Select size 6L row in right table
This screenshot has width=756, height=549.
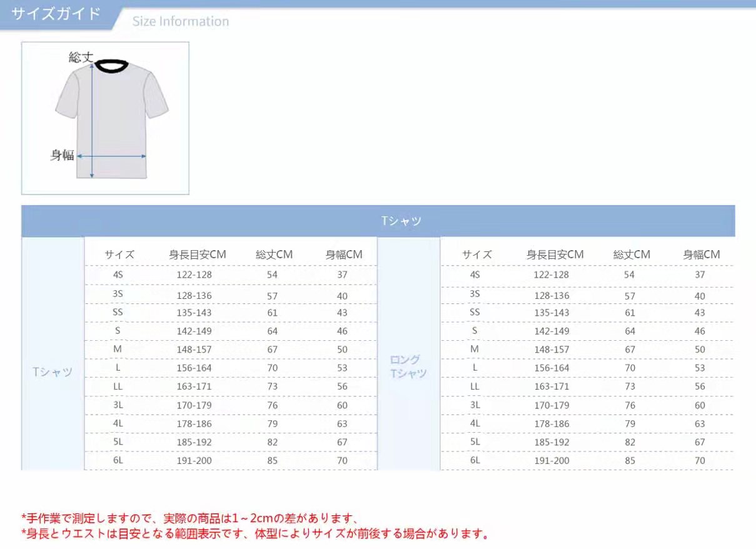(x=476, y=461)
